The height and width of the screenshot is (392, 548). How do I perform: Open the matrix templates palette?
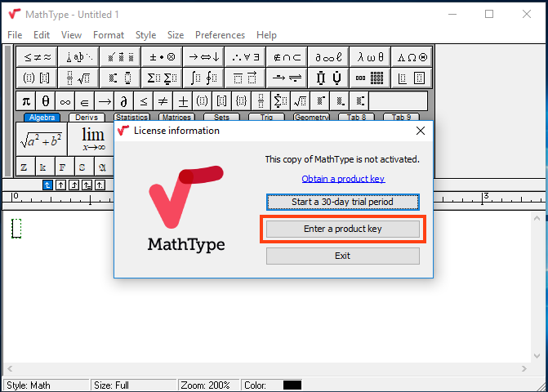coord(370,78)
